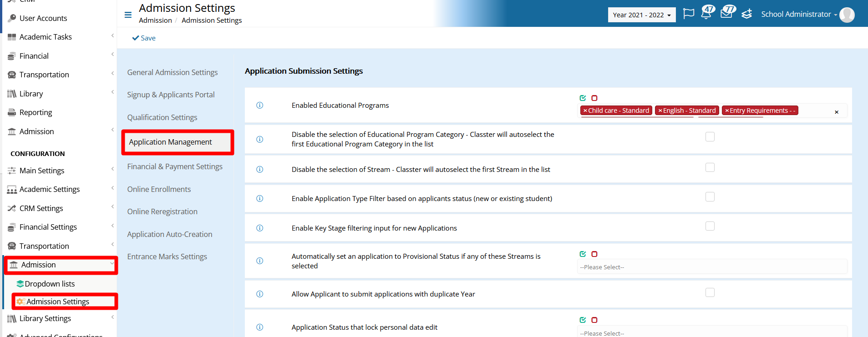Screen dimensions: 868x337
Task: Click the Admission breadcrumb link
Action: click(155, 20)
